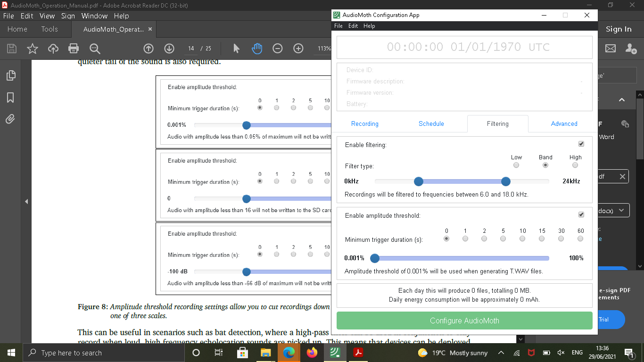Click Sign In in Acrobat
The image size is (644, 362).
point(619,29)
